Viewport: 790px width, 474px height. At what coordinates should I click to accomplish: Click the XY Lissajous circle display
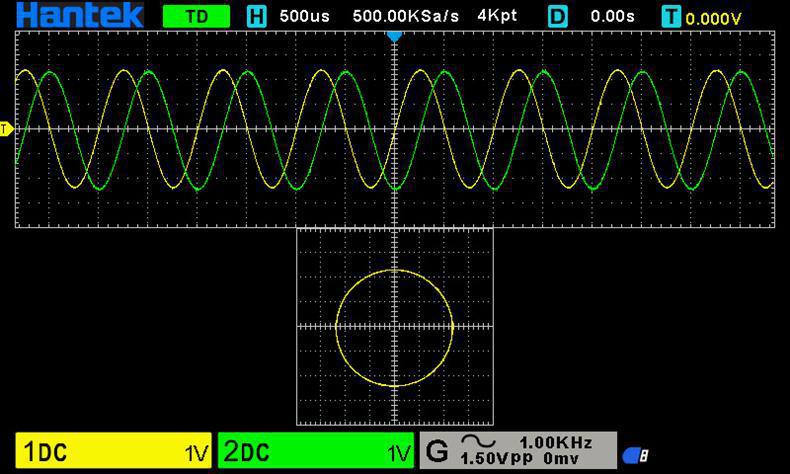coord(395,327)
